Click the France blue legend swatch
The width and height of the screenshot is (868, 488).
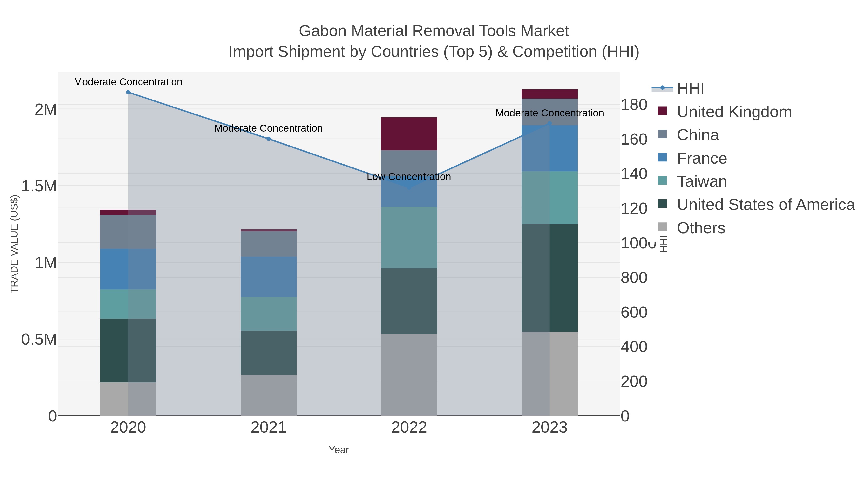click(663, 157)
